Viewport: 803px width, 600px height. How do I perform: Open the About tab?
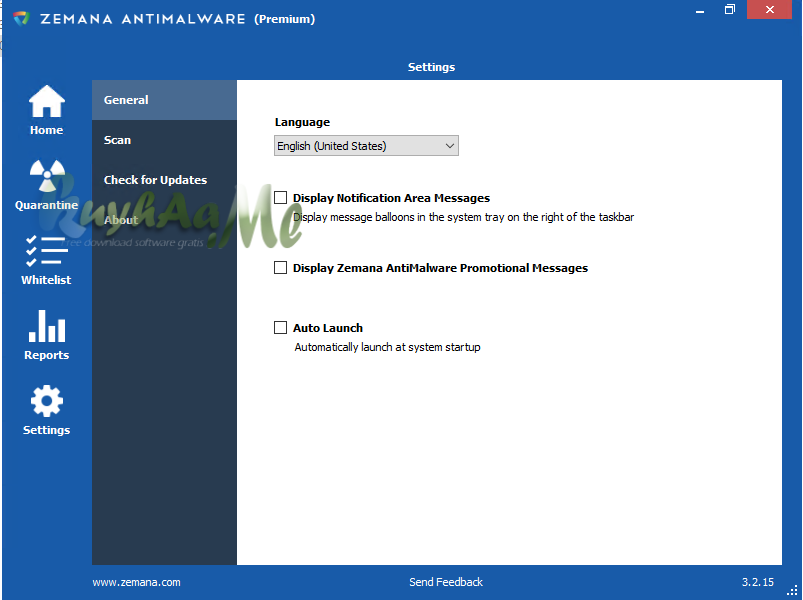point(164,220)
